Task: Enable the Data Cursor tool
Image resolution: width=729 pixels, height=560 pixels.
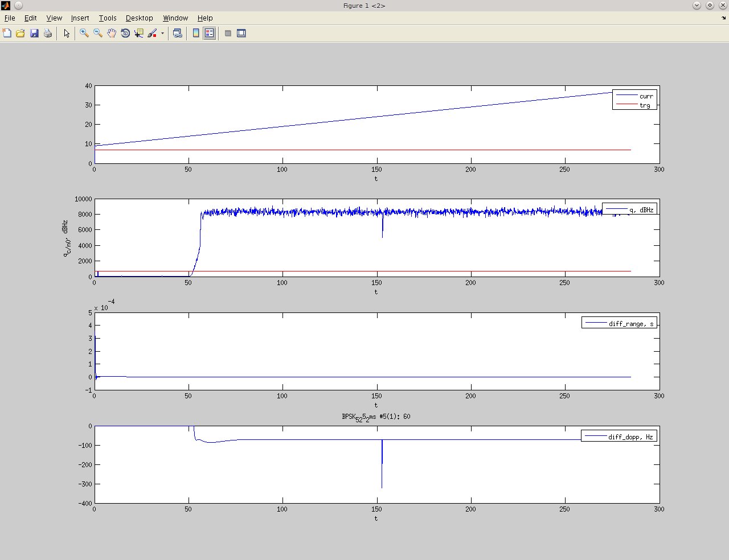Action: point(139,34)
